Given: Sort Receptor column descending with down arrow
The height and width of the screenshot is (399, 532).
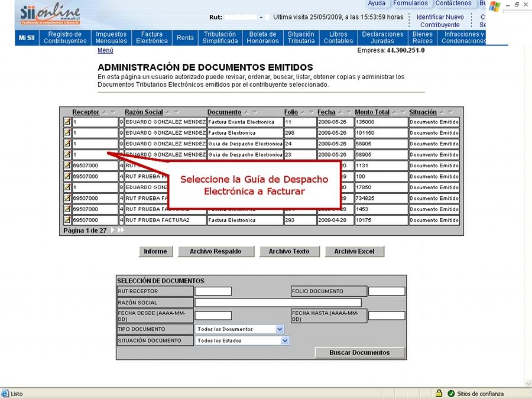Looking at the screenshot, I should (x=113, y=112).
